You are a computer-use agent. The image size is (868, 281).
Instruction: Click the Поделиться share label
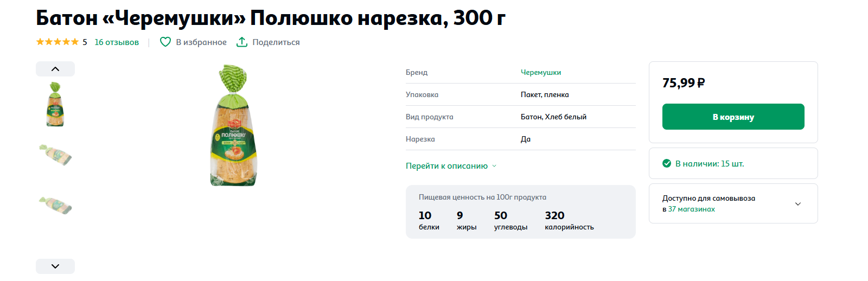[276, 42]
